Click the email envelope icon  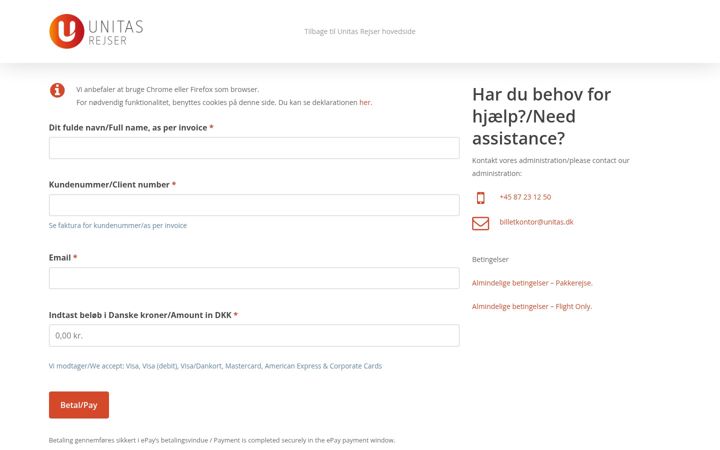coord(480,223)
